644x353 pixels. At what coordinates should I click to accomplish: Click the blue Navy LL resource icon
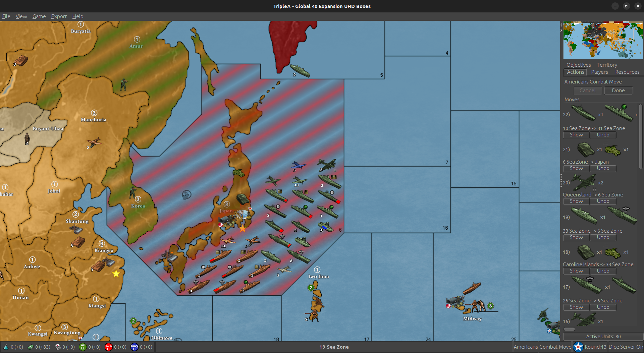(x=134, y=347)
